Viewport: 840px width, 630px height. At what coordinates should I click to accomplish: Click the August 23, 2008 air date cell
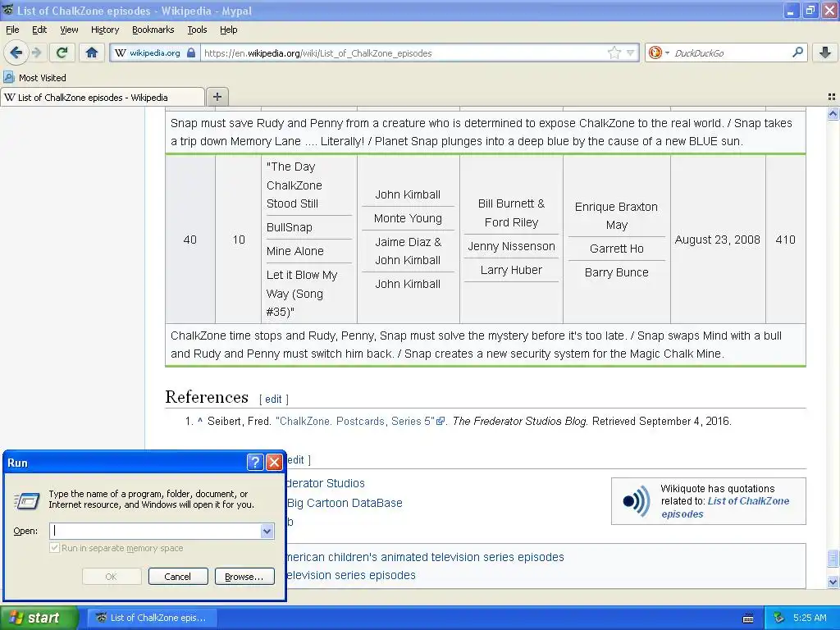point(717,240)
